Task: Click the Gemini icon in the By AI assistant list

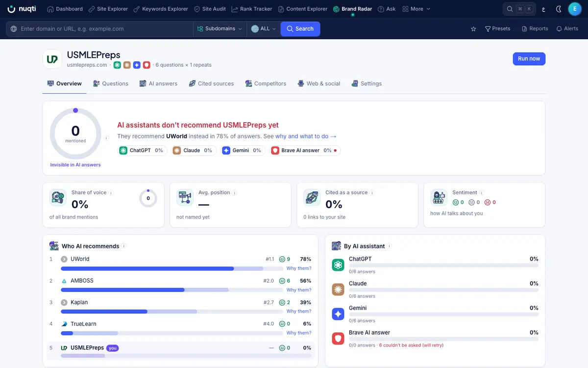Action: 338,314
